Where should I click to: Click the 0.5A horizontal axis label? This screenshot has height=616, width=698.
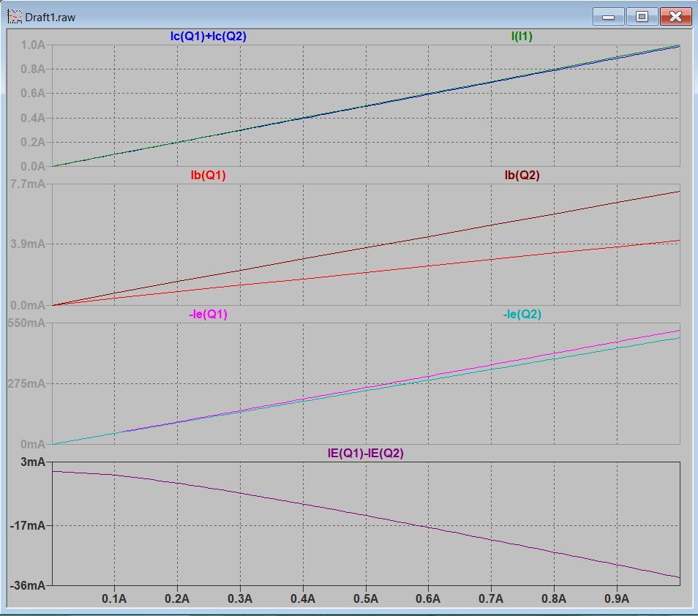pos(366,598)
